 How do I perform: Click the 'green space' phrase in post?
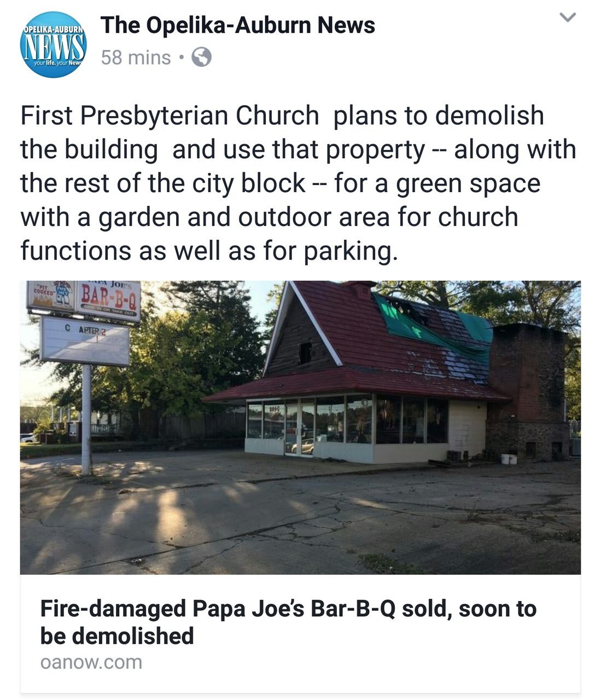click(468, 184)
